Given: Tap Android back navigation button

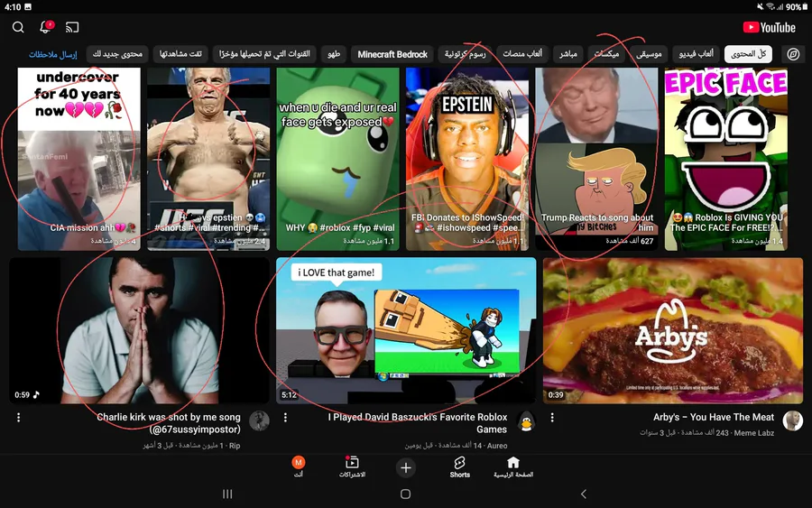Looking at the screenshot, I should click(x=584, y=494).
